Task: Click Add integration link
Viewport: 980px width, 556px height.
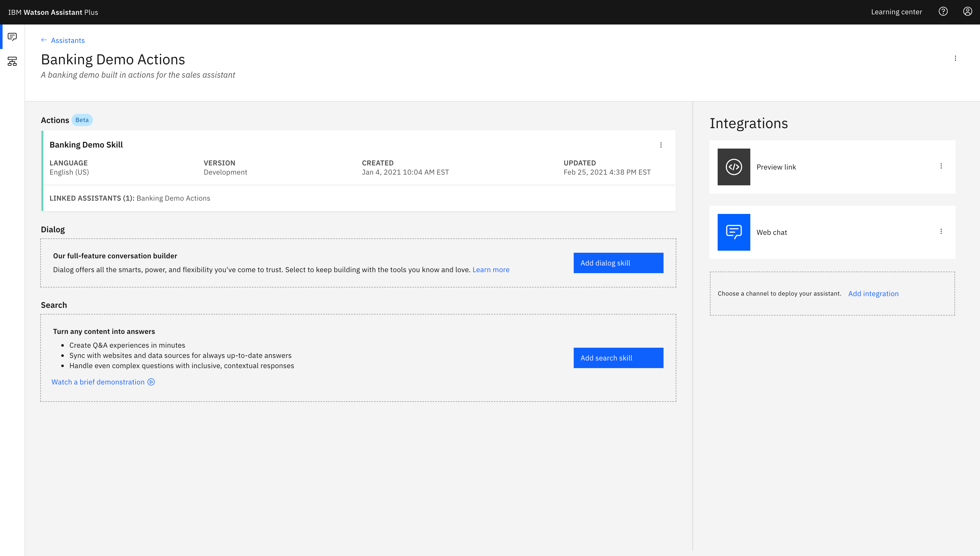Action: click(x=873, y=294)
